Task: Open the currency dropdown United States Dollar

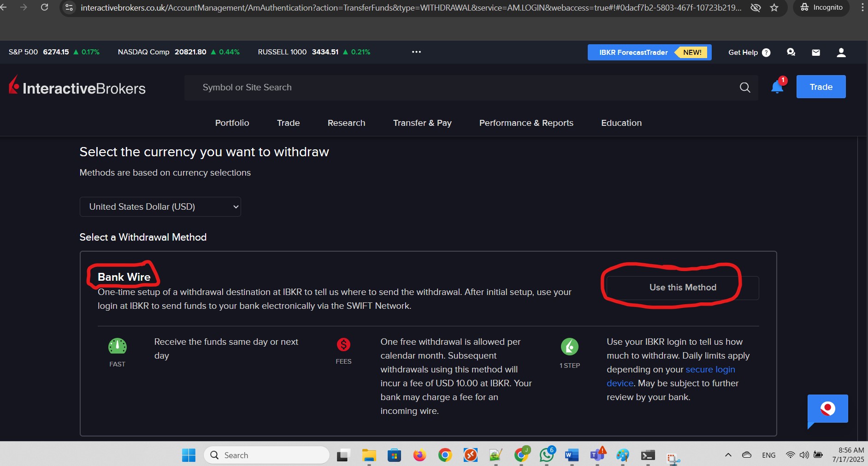Action: (x=160, y=207)
